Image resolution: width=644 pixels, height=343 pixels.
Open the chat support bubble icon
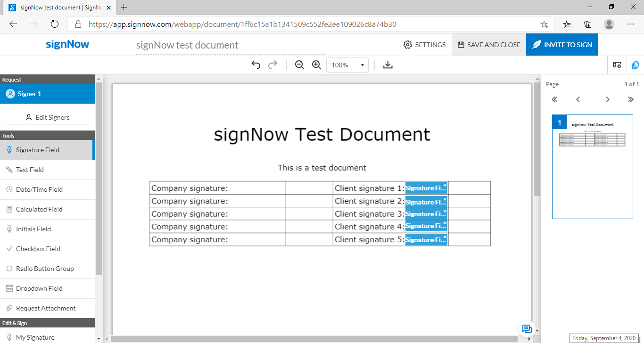[527, 329]
